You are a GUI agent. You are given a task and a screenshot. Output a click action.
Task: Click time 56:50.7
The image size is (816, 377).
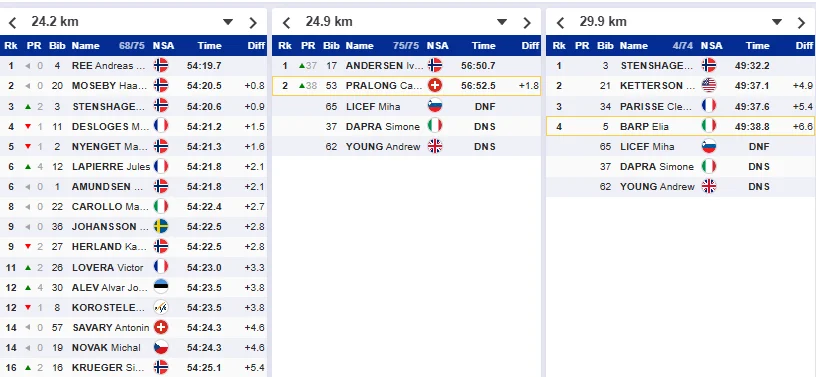click(x=478, y=66)
